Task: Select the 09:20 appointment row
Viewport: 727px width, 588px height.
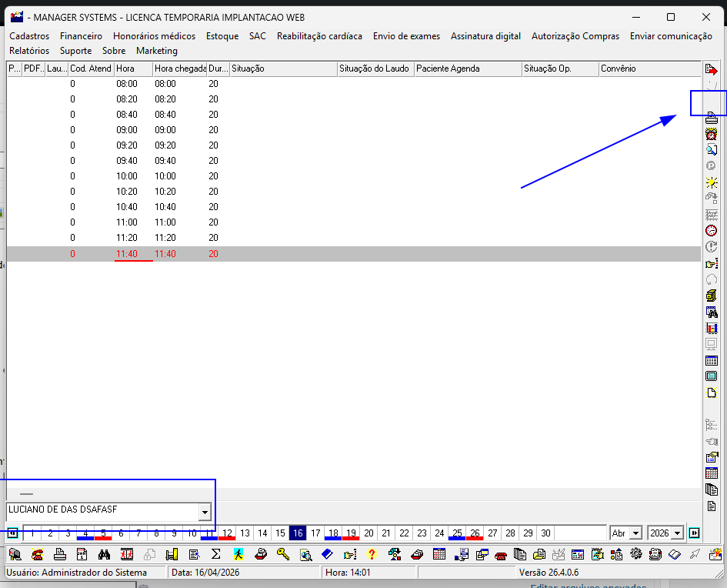Action: point(353,145)
